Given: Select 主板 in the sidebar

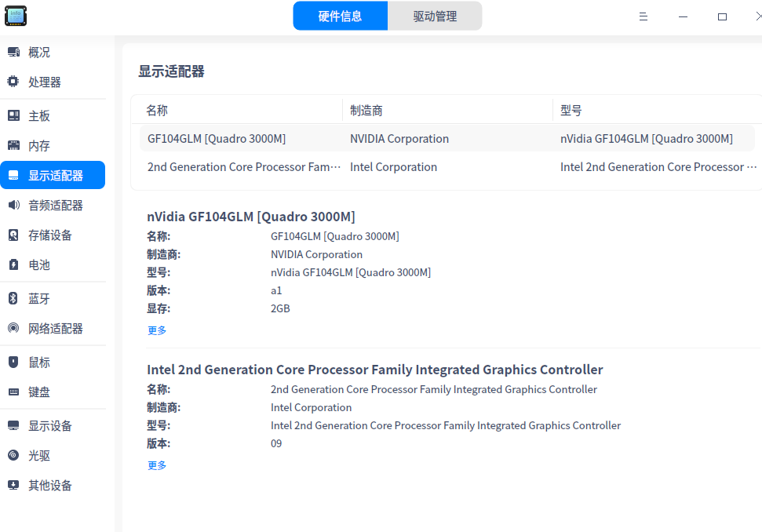Looking at the screenshot, I should coord(53,115).
